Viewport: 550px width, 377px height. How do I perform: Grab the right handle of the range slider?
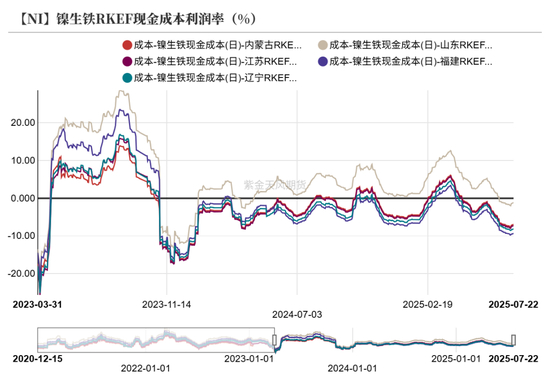coord(513,340)
